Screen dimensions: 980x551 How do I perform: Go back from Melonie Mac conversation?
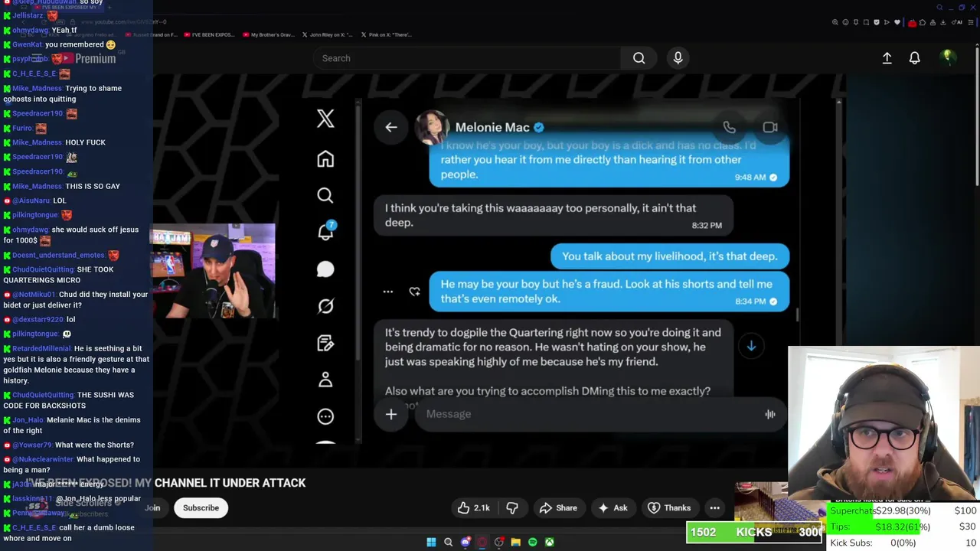click(x=391, y=127)
